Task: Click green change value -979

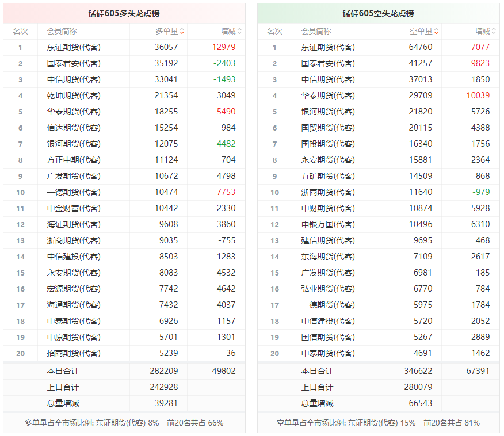Action: [x=481, y=192]
